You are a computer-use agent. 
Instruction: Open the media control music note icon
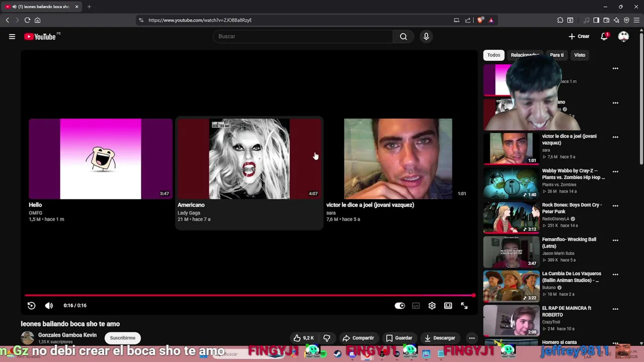pos(586,20)
